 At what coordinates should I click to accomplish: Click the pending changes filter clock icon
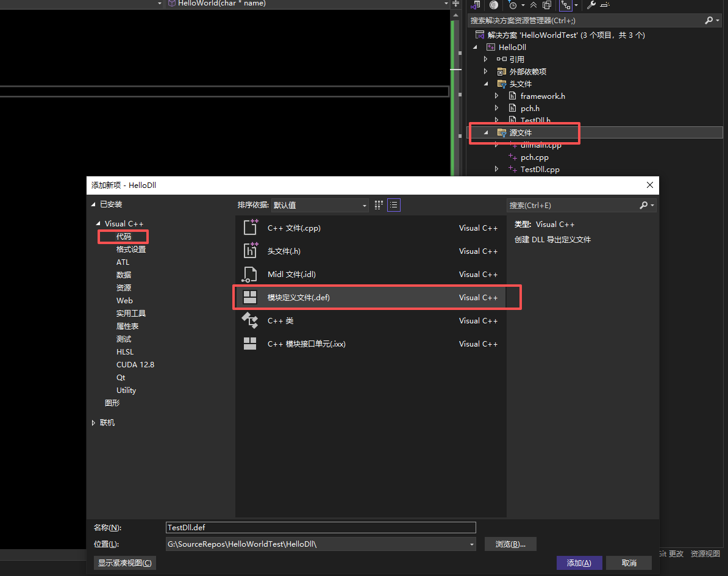point(513,5)
